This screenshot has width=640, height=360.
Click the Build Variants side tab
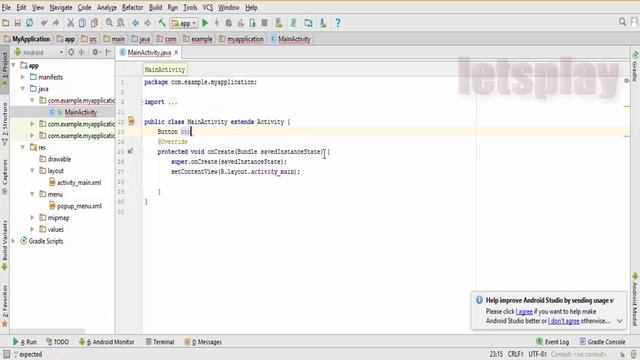click(x=4, y=246)
